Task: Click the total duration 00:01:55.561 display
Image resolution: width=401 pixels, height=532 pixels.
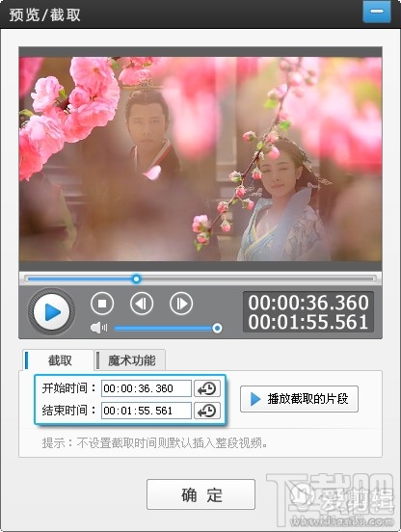Action: pyautogui.click(x=308, y=322)
